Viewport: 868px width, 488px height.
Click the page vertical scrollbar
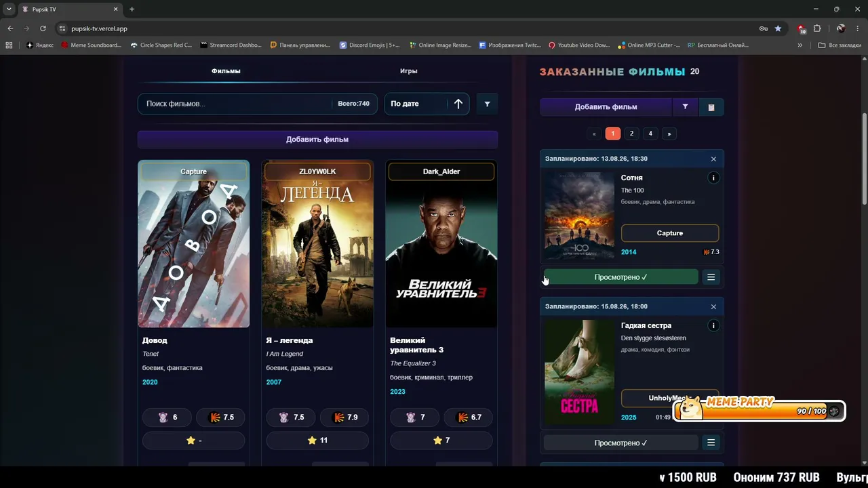pos(865,158)
